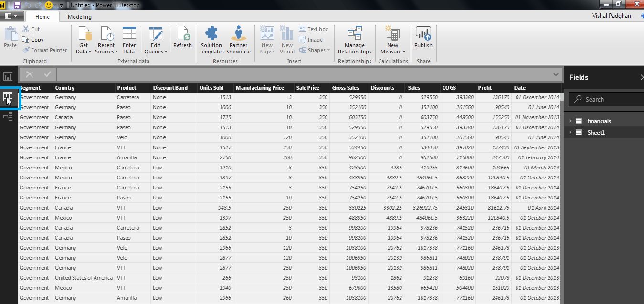
Task: Cancel formula with the X icon
Action: click(30, 74)
